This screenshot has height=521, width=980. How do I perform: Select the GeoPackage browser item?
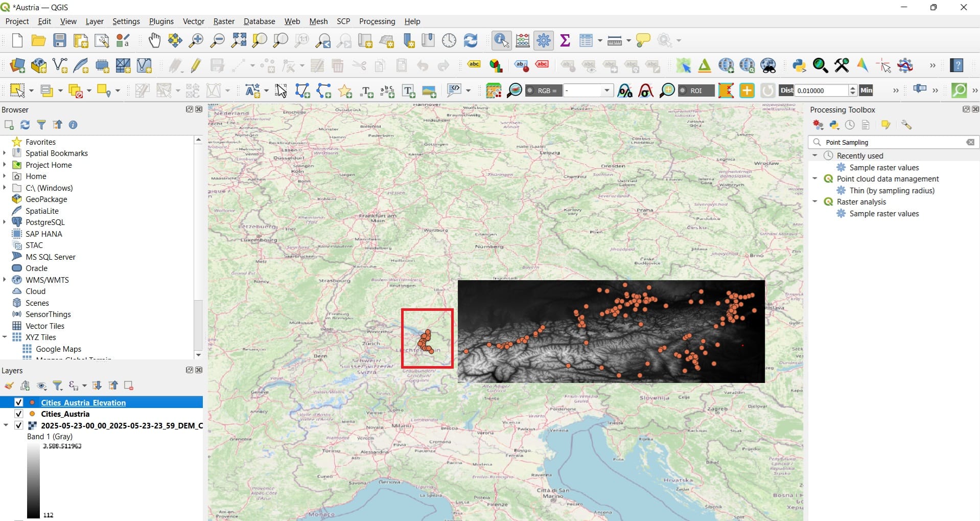pyautogui.click(x=46, y=199)
